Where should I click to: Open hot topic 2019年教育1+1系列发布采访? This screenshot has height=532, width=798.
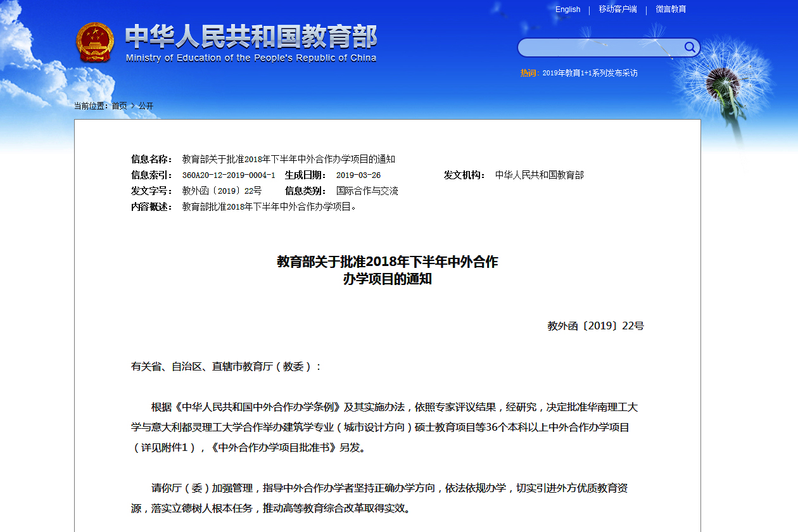click(590, 73)
